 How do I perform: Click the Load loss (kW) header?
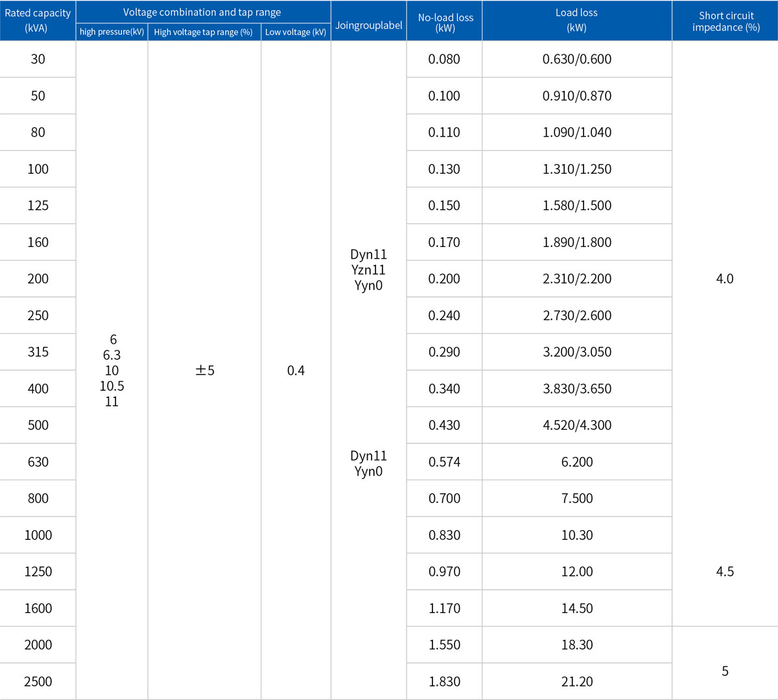pyautogui.click(x=576, y=20)
